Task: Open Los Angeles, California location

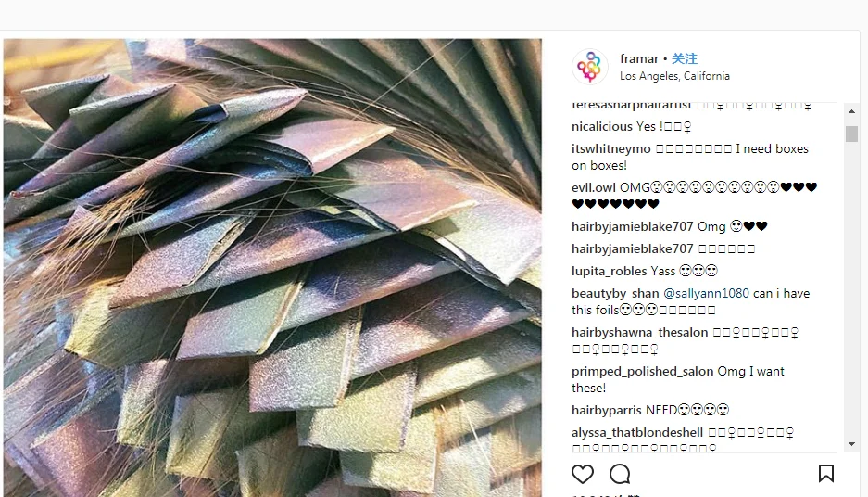Action: tap(674, 76)
